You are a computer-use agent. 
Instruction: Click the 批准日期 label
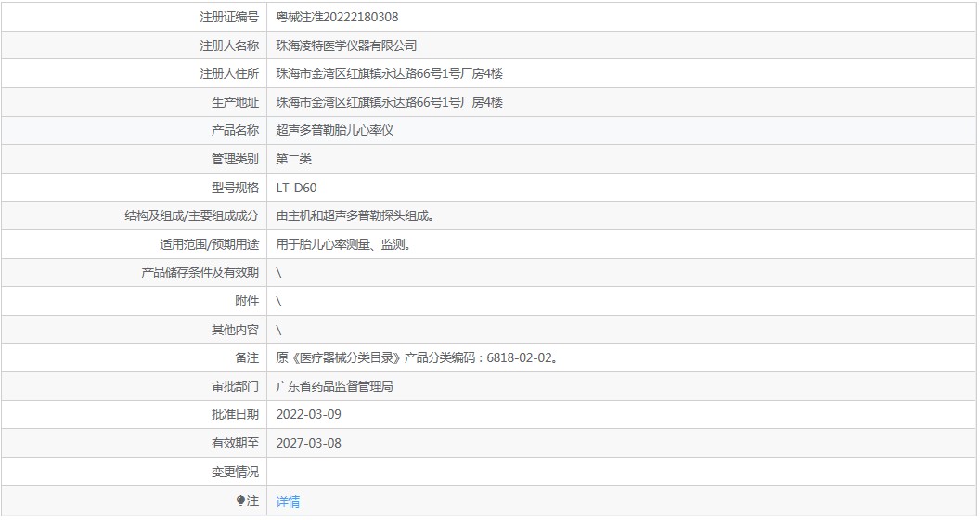point(235,414)
